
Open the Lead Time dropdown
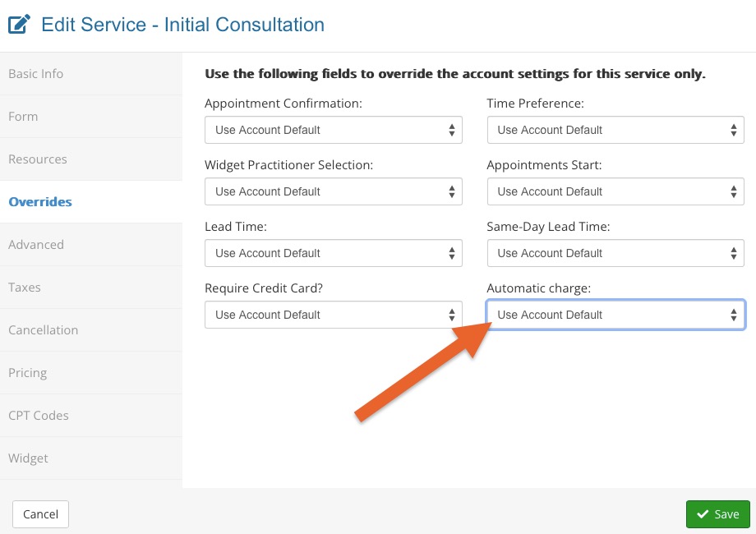(333, 253)
